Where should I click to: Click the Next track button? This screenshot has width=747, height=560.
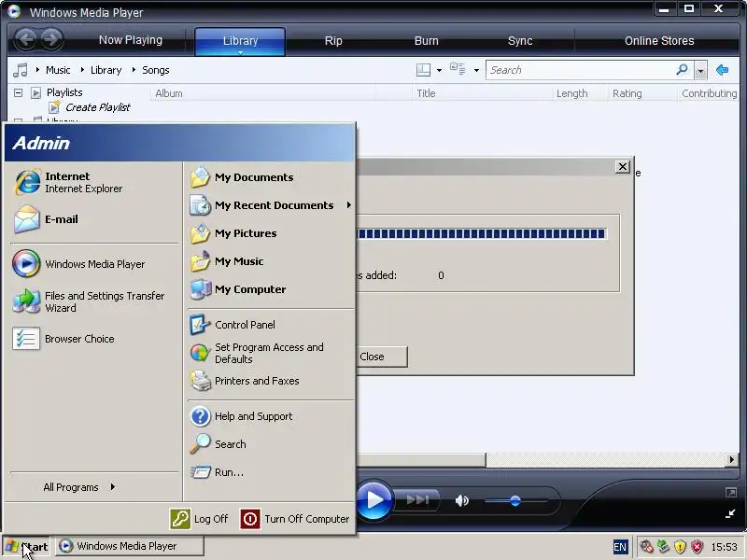417,500
